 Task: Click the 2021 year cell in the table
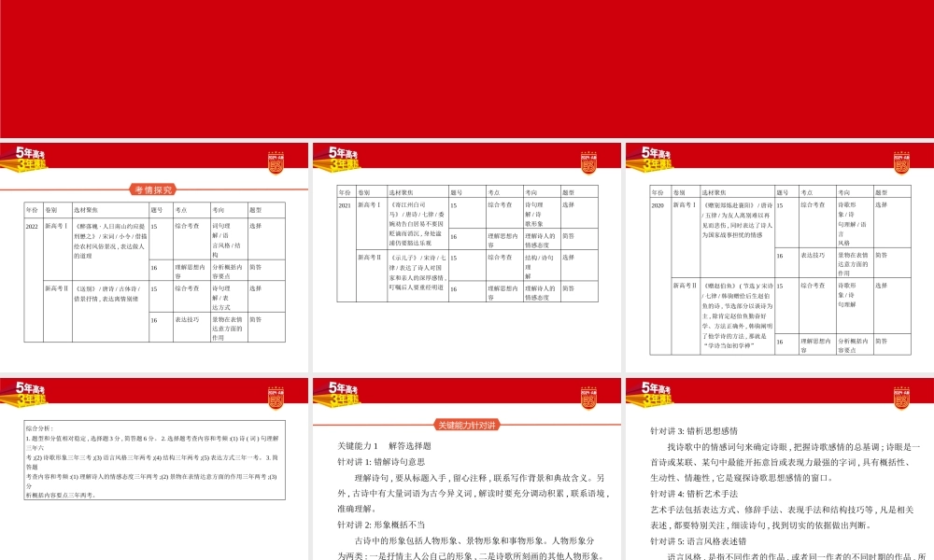pyautogui.click(x=345, y=204)
